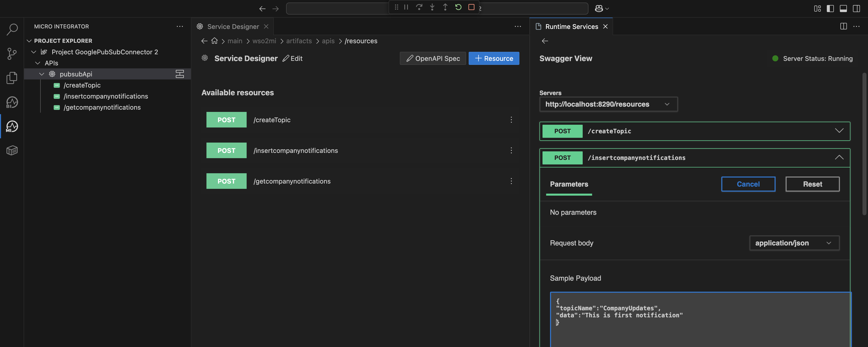The image size is (868, 347).
Task: Open the Copilot chat menu
Action: (x=602, y=9)
